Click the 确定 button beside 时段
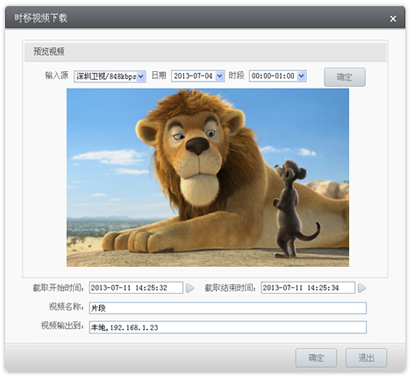 click(345, 77)
